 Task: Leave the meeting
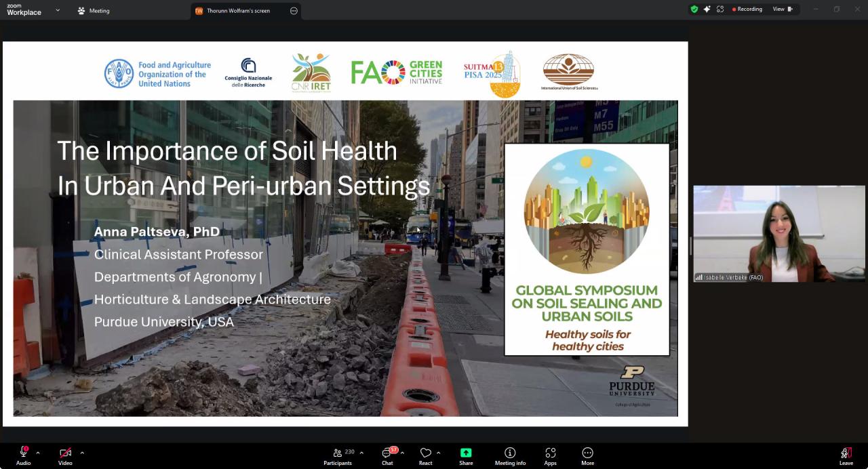(846, 454)
